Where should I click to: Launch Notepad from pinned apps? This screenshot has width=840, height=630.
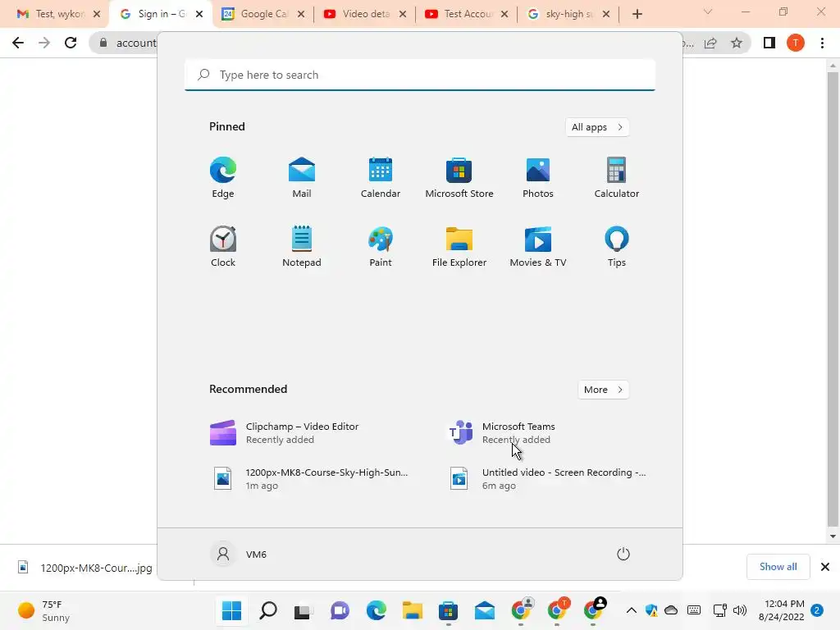(x=302, y=246)
